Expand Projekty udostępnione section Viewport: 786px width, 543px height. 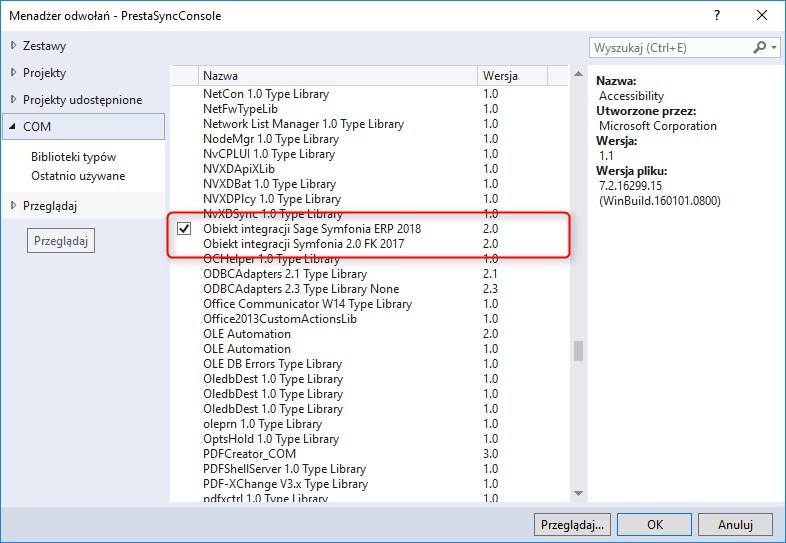coord(14,100)
